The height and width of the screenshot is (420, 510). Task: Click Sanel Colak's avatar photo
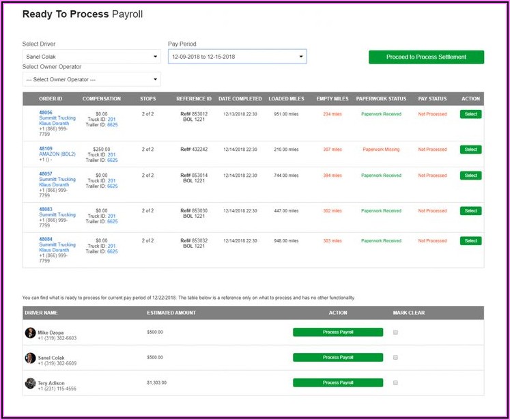click(x=30, y=358)
